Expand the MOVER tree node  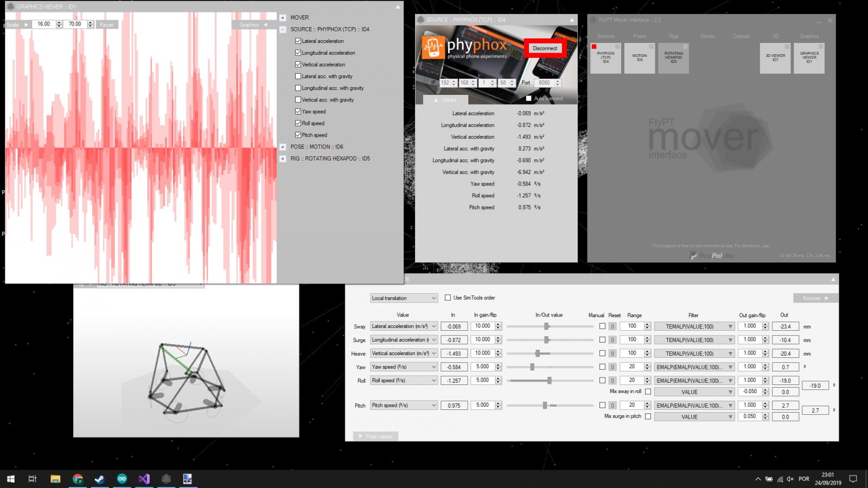(x=283, y=17)
